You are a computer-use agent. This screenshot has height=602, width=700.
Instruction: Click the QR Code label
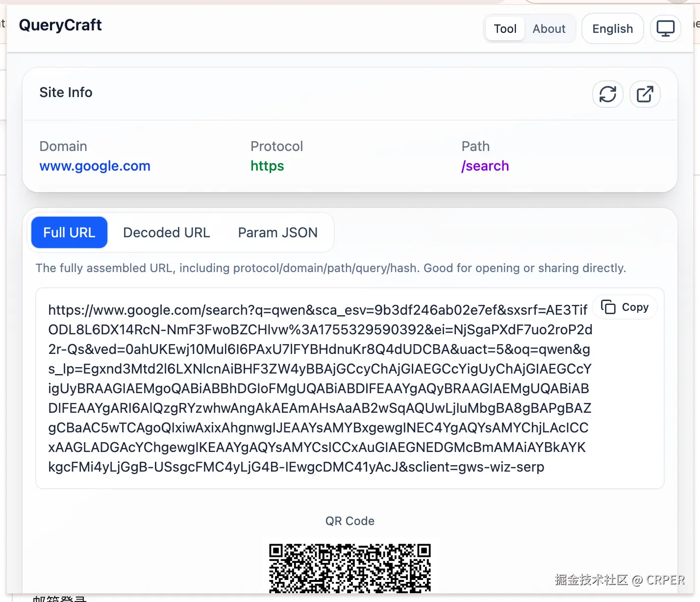[x=350, y=521]
